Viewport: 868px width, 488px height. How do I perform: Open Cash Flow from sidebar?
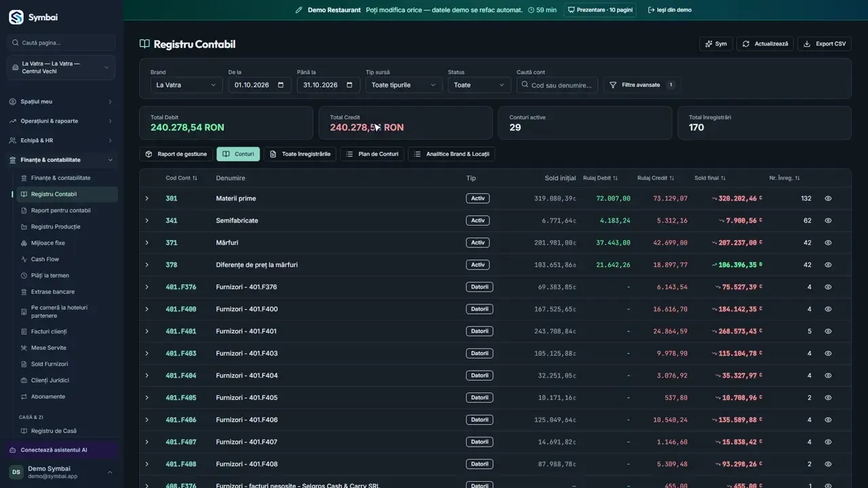tap(45, 259)
